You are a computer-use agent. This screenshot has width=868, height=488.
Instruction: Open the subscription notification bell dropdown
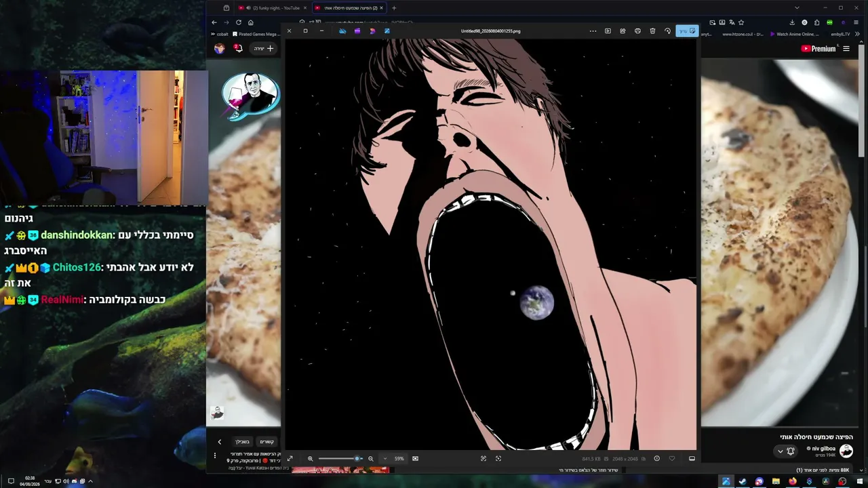point(787,451)
